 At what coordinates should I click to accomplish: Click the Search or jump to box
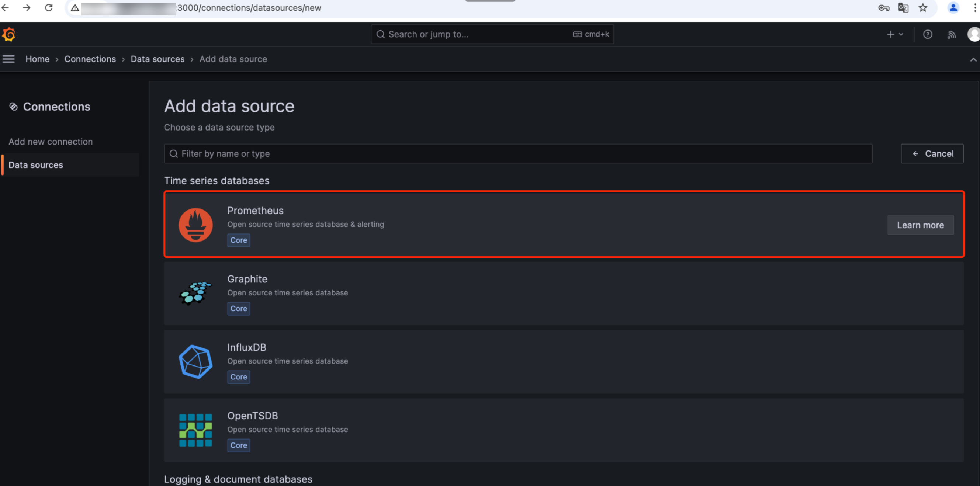(x=492, y=35)
